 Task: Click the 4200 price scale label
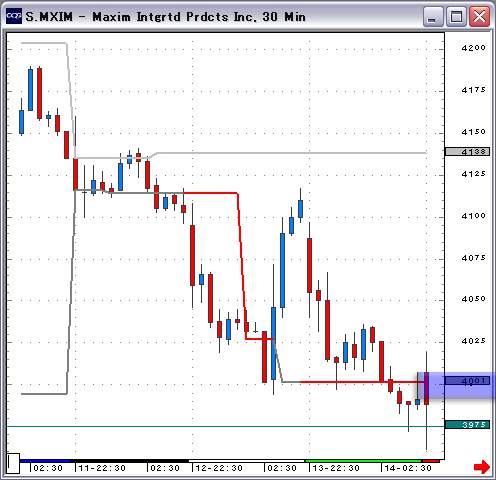473,48
